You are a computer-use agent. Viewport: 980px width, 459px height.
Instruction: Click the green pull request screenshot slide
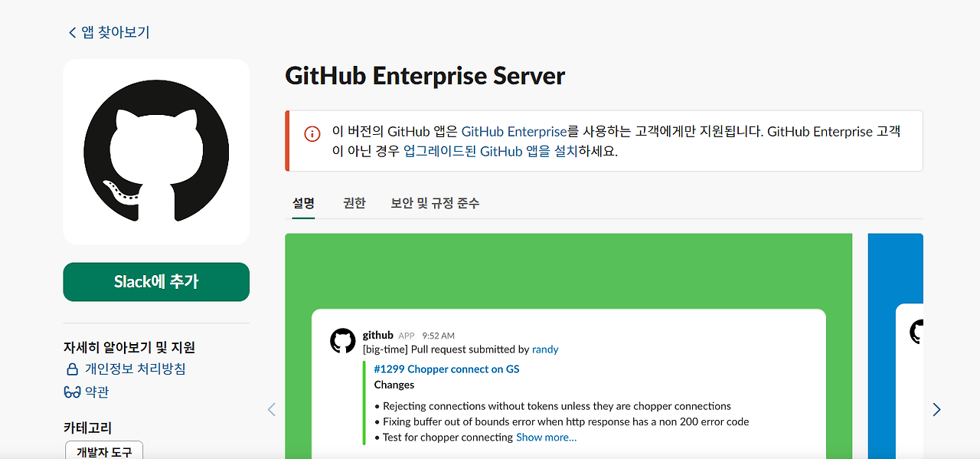coord(569,346)
